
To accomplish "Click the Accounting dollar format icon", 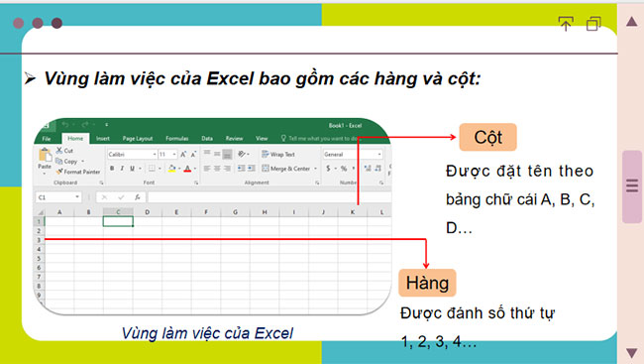I will (328, 169).
